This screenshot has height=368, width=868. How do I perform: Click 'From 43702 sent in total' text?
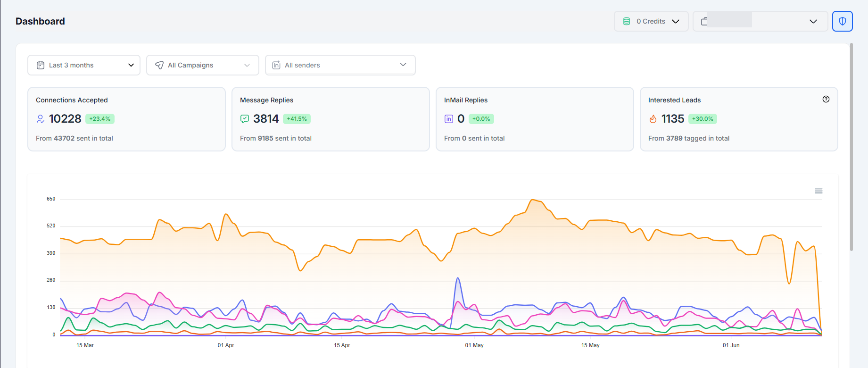(74, 138)
